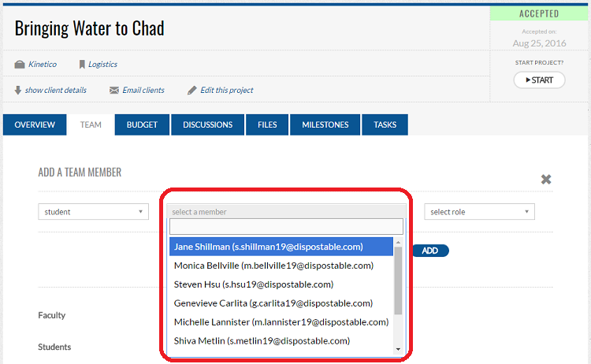This screenshot has width=591, height=364.
Task: Choose Monica Bellville from member list
Action: (x=281, y=266)
